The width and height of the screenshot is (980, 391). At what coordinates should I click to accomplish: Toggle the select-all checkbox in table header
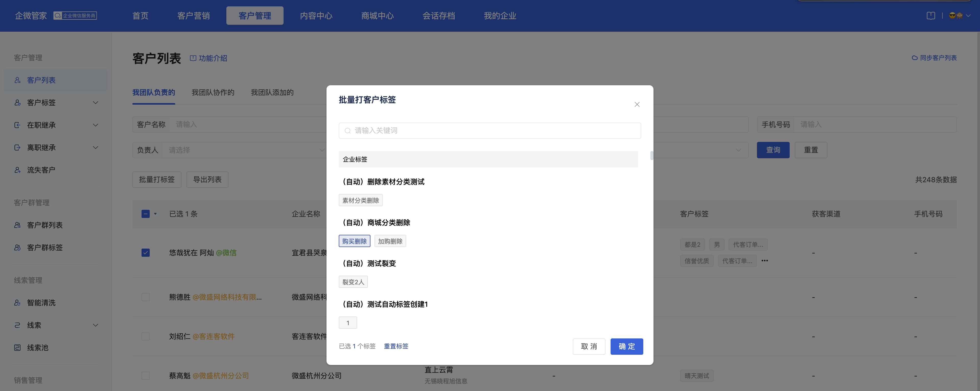(145, 214)
